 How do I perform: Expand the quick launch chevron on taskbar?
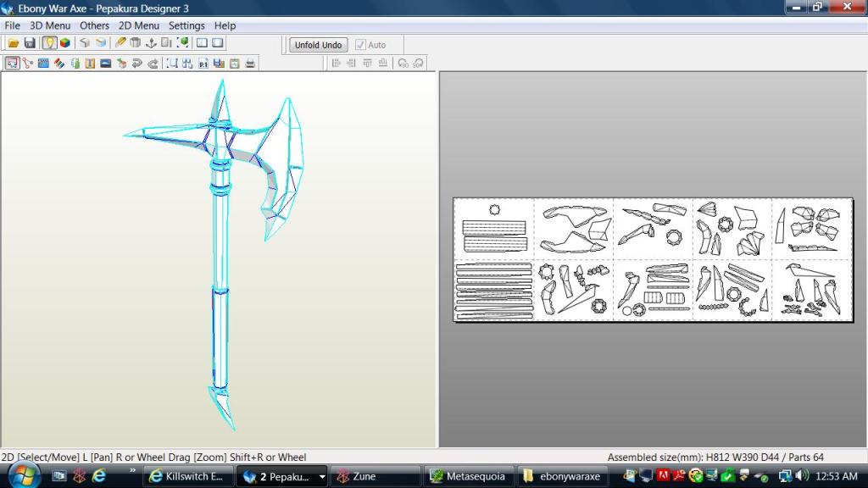132,471
